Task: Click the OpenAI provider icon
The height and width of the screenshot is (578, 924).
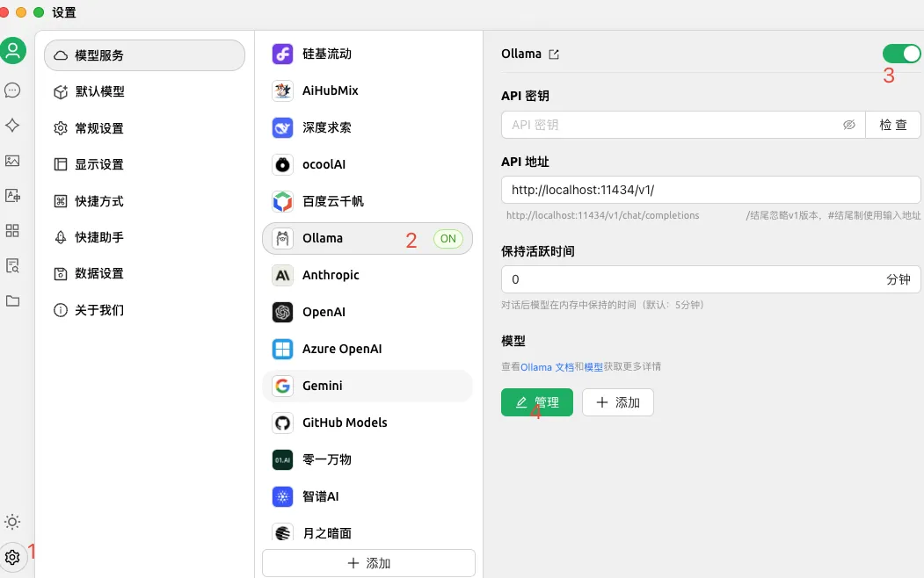Action: point(283,312)
